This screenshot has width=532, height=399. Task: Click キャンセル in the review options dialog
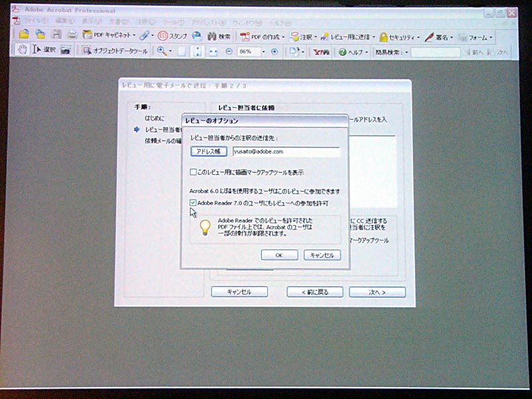[x=322, y=255]
